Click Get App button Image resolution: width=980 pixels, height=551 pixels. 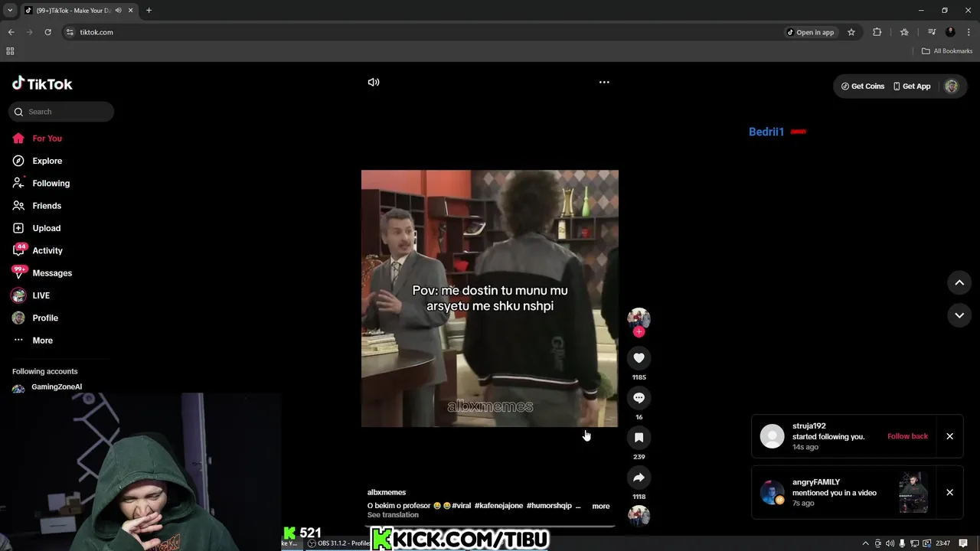912,86
